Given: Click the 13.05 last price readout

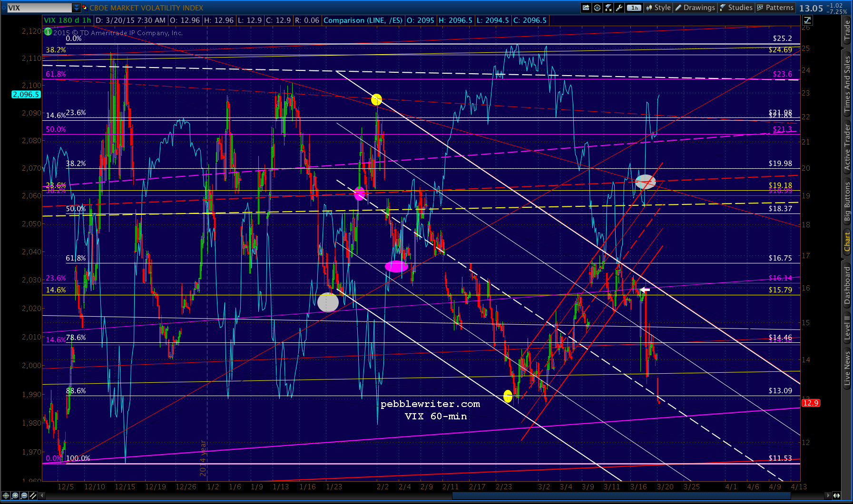Looking at the screenshot, I should point(811,8).
